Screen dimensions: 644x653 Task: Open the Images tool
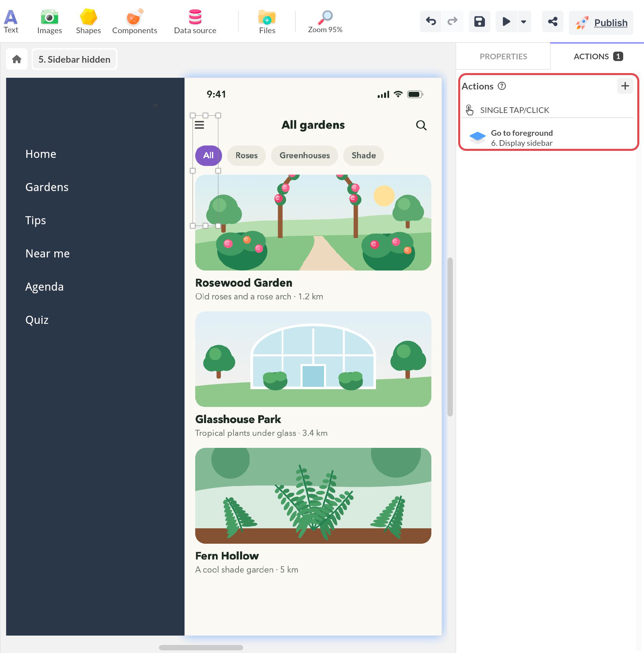tap(49, 22)
